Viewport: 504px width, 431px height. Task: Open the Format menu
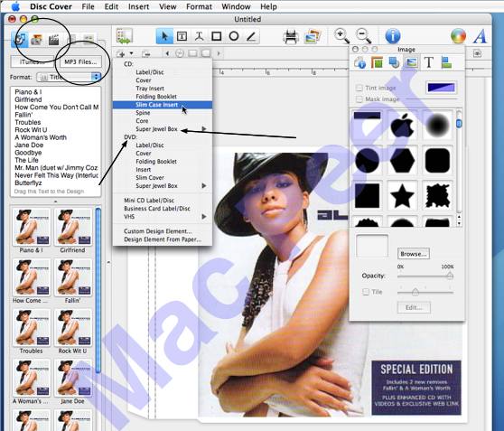pyautogui.click(x=199, y=6)
